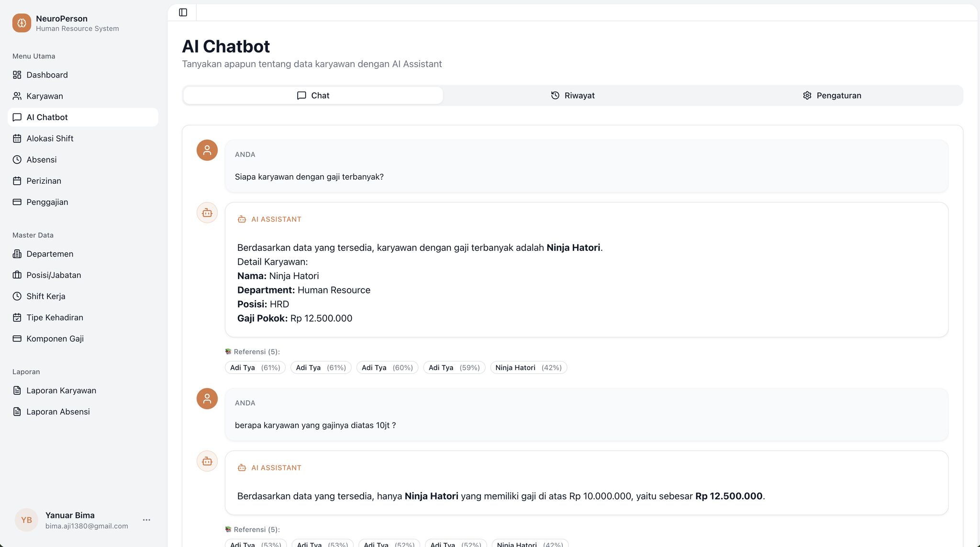This screenshot has height=547, width=980.
Task: Open the Absensi clock icon
Action: tap(17, 160)
